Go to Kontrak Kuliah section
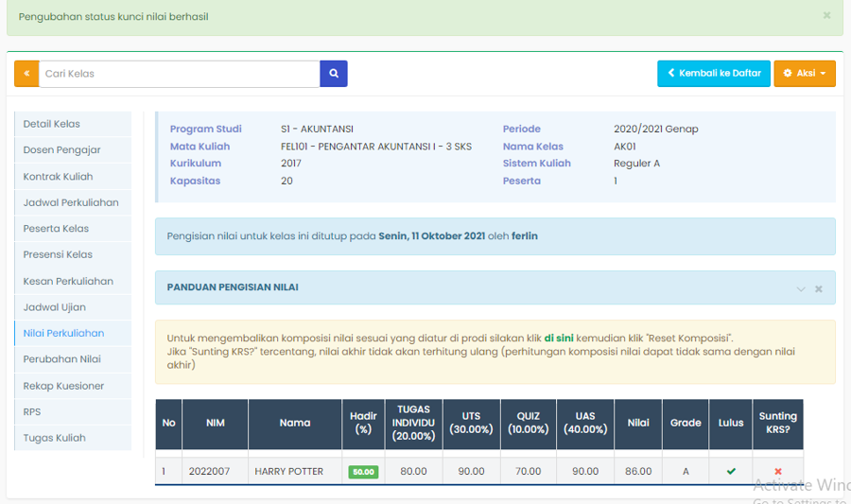 [59, 177]
